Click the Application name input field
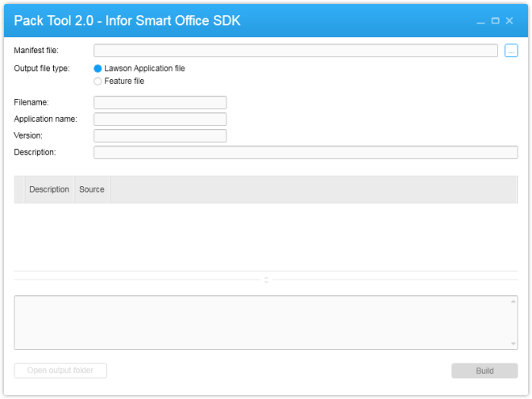Image resolution: width=532 pixels, height=399 pixels. click(160, 119)
